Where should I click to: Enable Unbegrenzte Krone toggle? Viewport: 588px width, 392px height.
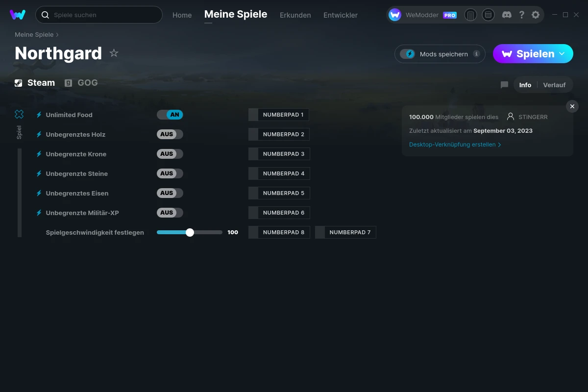170,154
